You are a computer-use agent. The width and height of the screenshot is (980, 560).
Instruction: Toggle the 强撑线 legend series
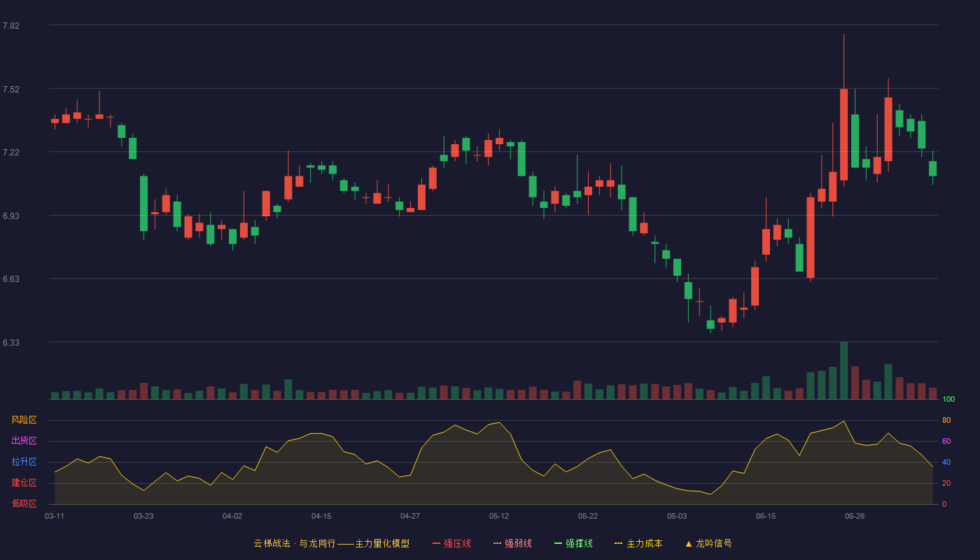pyautogui.click(x=573, y=543)
